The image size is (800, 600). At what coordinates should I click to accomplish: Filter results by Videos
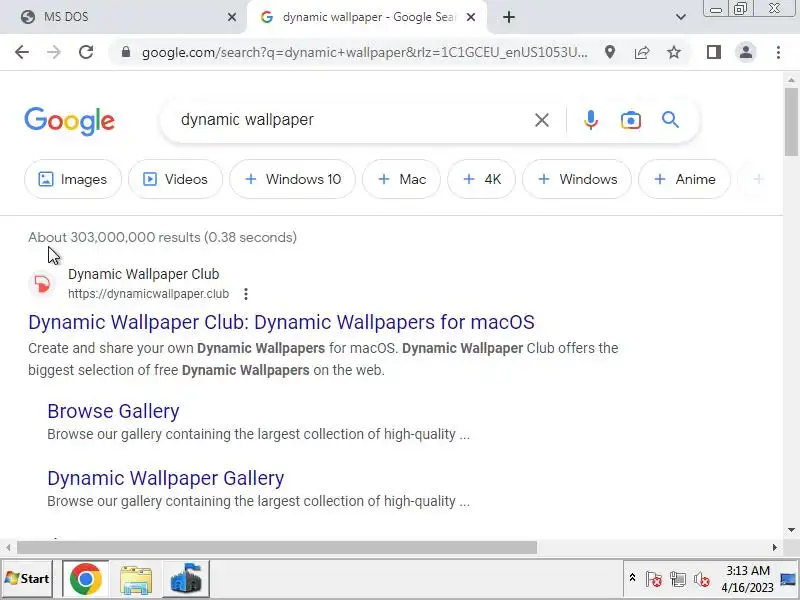click(176, 179)
